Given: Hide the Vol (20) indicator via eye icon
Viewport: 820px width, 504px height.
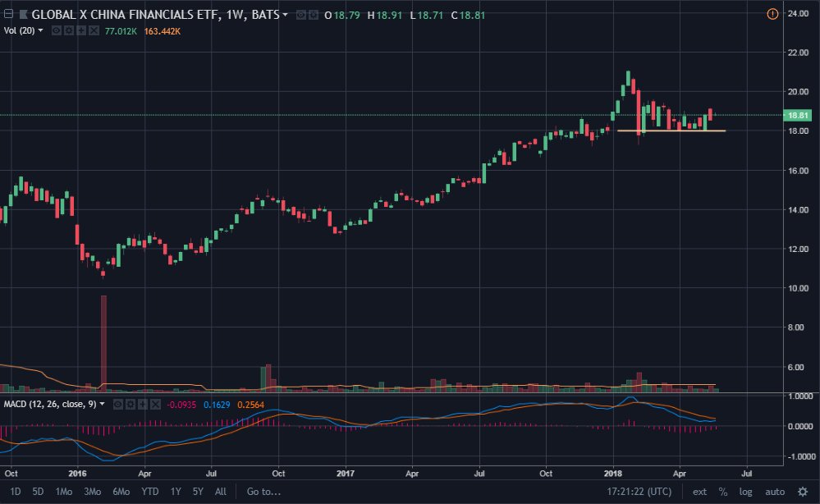Looking at the screenshot, I should (x=57, y=31).
